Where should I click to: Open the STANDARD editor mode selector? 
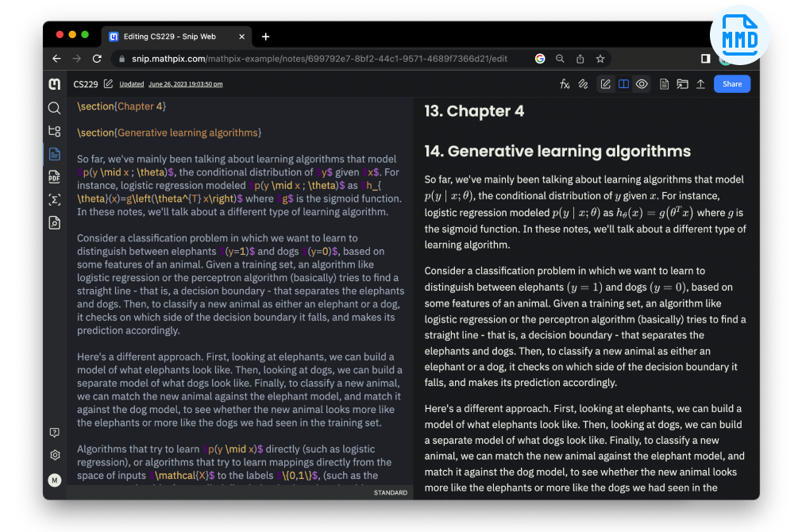[390, 493]
